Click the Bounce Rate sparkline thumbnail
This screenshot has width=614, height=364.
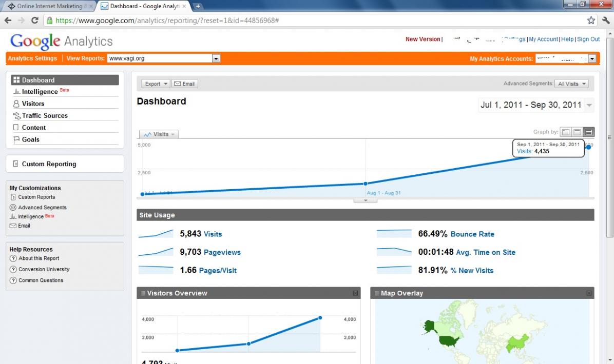click(x=394, y=234)
